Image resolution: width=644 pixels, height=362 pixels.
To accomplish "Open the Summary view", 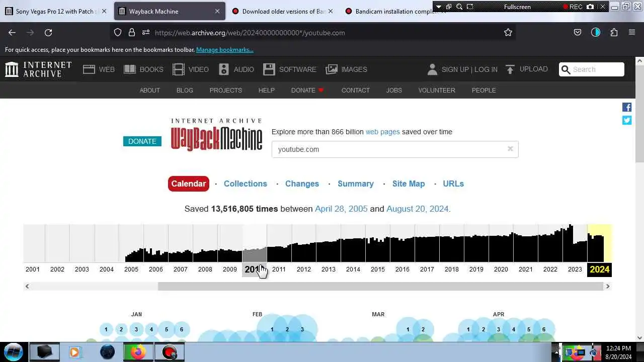I will [x=356, y=184].
